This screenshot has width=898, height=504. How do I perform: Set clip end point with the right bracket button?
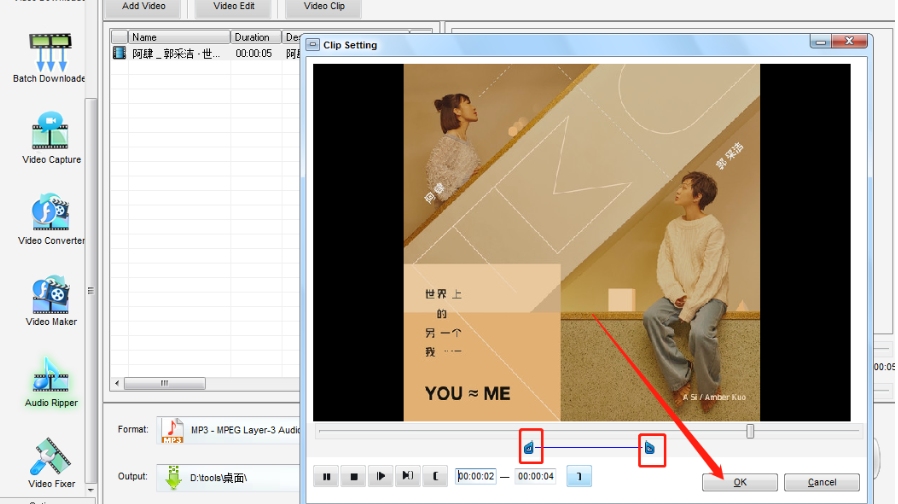(579, 477)
